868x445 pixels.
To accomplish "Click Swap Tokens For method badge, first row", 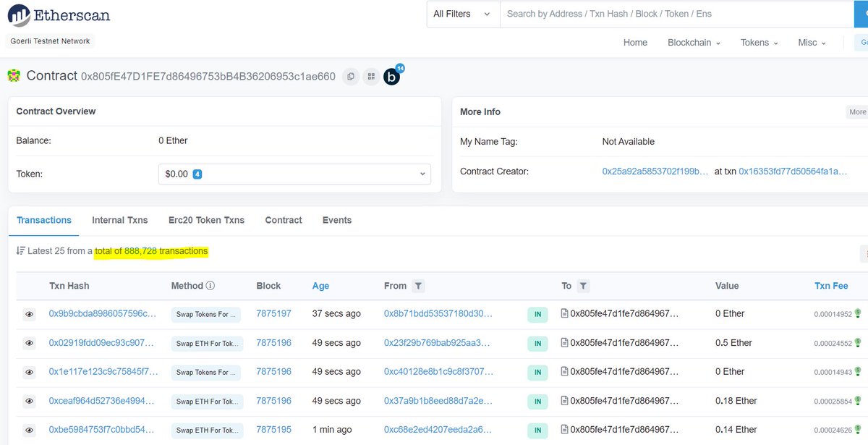I will coord(208,314).
